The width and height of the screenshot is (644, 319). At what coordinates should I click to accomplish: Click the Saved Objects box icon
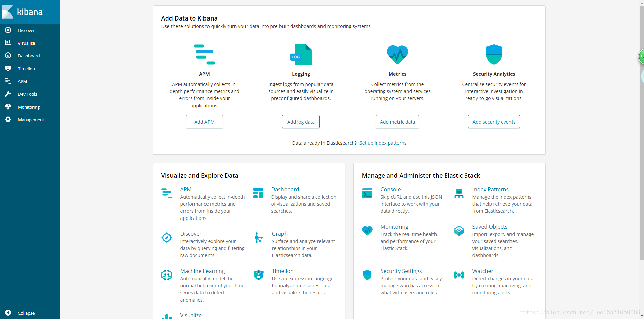[x=459, y=231]
